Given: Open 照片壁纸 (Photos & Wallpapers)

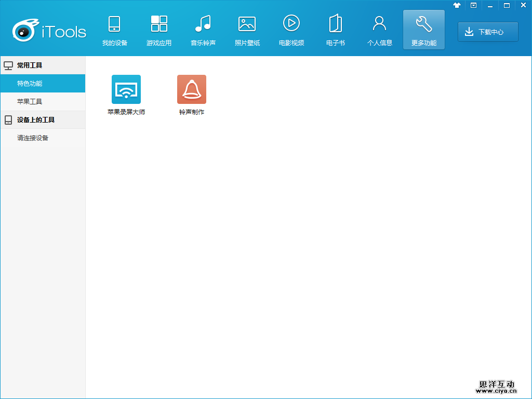Looking at the screenshot, I should [247, 30].
